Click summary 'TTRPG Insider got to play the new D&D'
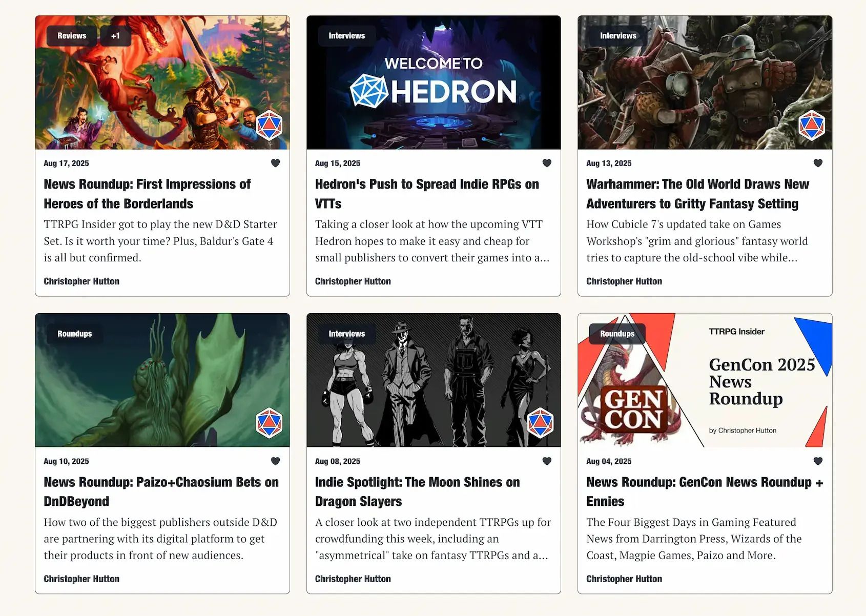 click(160, 241)
